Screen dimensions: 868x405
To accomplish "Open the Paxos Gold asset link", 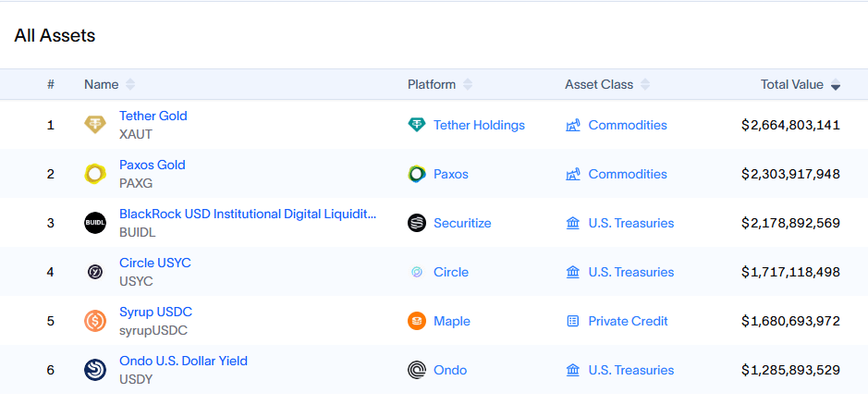I will point(153,165).
